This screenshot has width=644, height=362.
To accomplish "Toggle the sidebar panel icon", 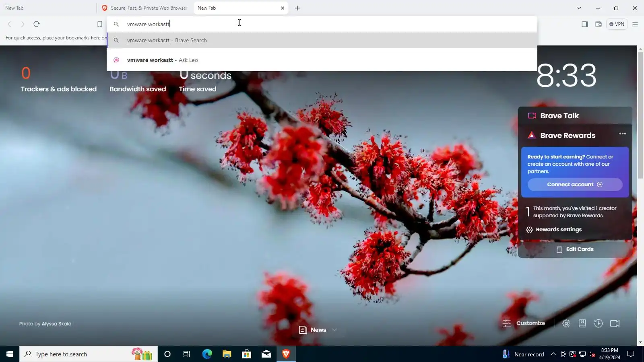I will (x=585, y=24).
